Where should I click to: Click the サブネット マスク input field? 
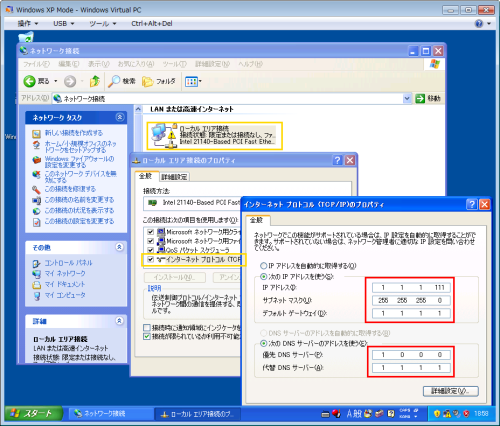(x=411, y=300)
